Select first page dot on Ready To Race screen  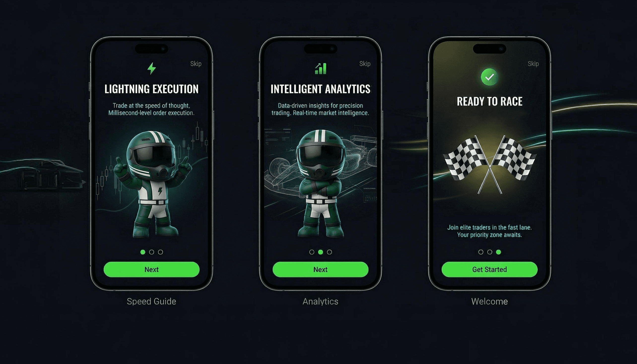tap(481, 252)
